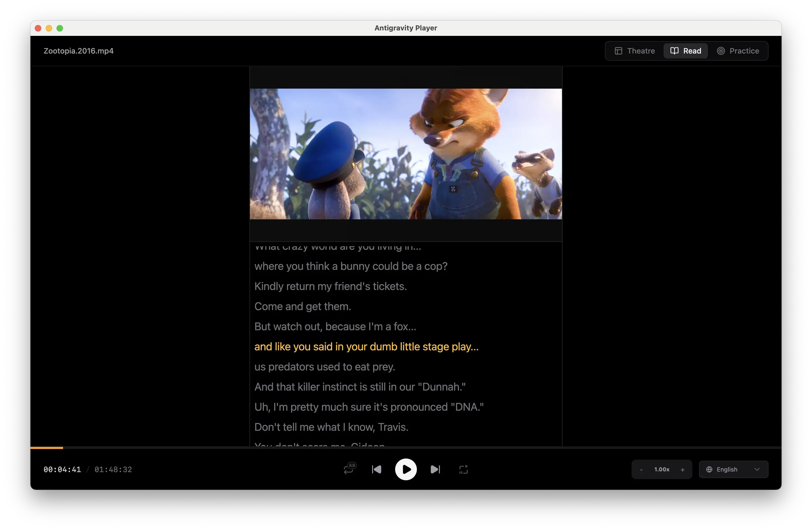Click the orange progress bar to seek
812x530 pixels.
[47, 447]
